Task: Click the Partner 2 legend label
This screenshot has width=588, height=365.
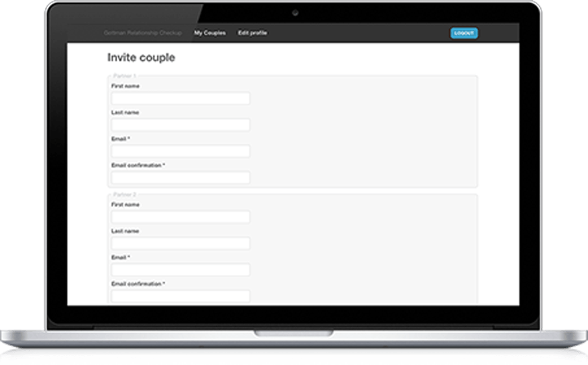Action: 125,194
